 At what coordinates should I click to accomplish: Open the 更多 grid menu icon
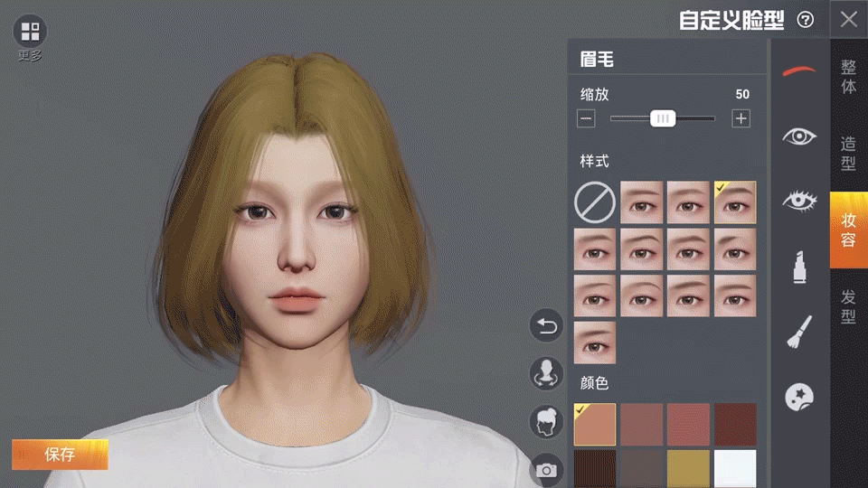[30, 32]
